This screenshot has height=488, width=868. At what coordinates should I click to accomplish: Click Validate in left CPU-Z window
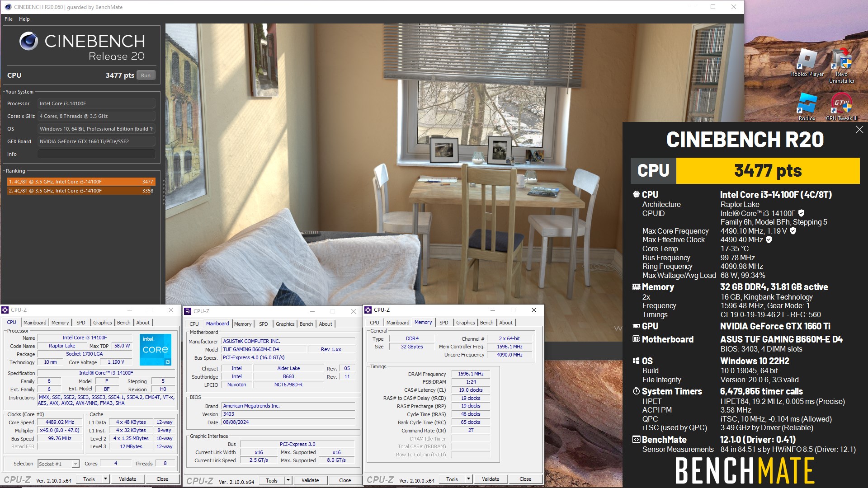point(127,479)
